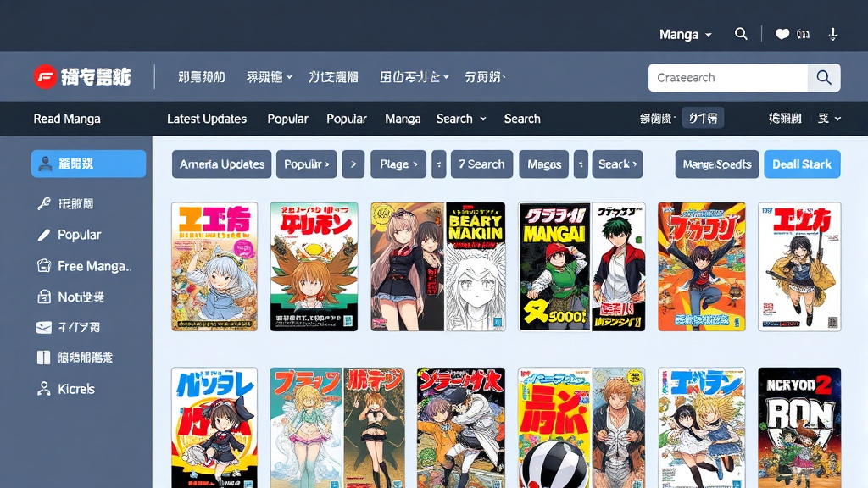Image resolution: width=868 pixels, height=488 pixels.
Task: Click the download icon in the top right corner
Action: point(832,34)
